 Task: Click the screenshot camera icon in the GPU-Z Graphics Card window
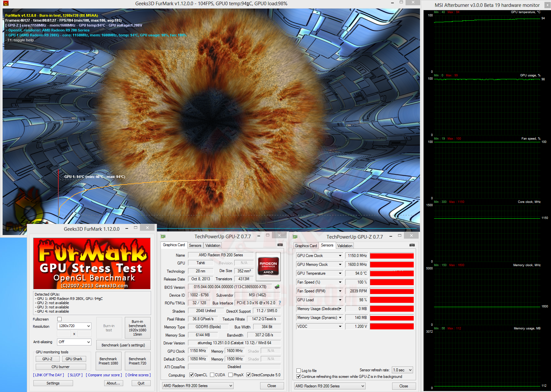tap(280, 245)
